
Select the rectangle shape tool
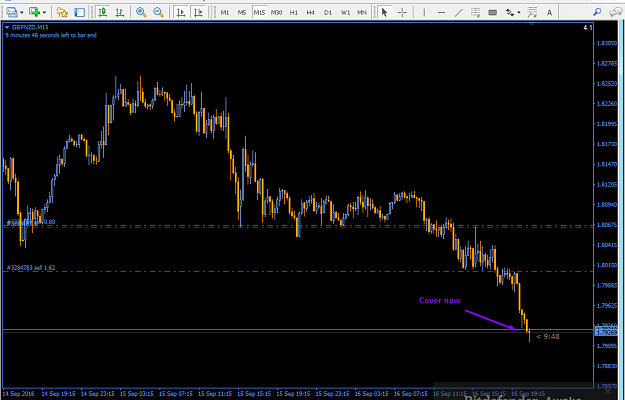(493, 12)
